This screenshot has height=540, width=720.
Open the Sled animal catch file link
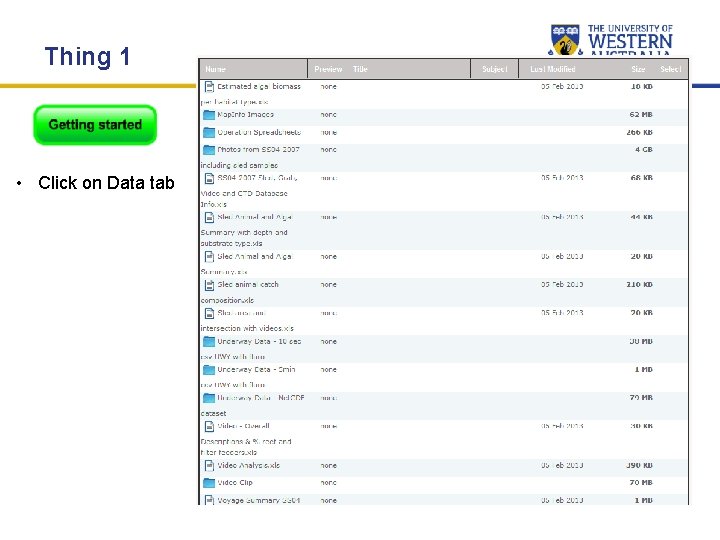point(248,285)
